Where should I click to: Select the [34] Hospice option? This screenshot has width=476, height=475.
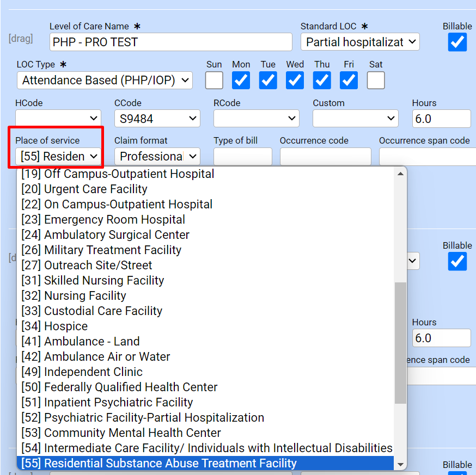point(54,326)
